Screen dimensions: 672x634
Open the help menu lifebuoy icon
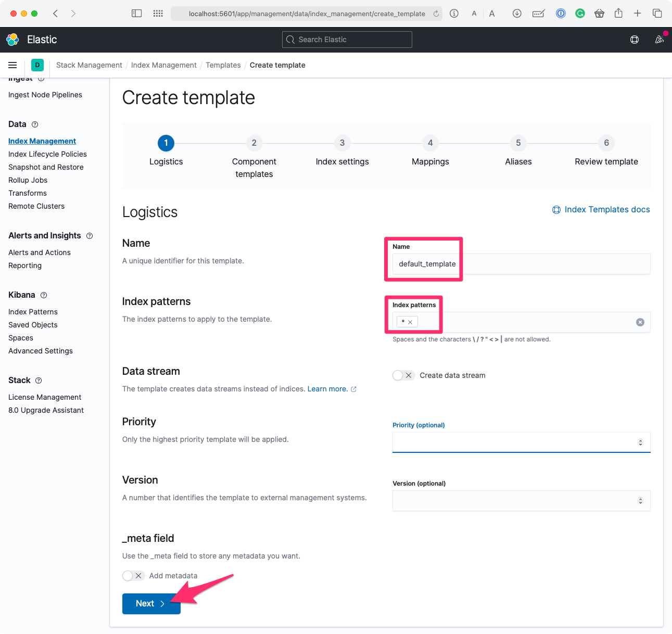(635, 40)
